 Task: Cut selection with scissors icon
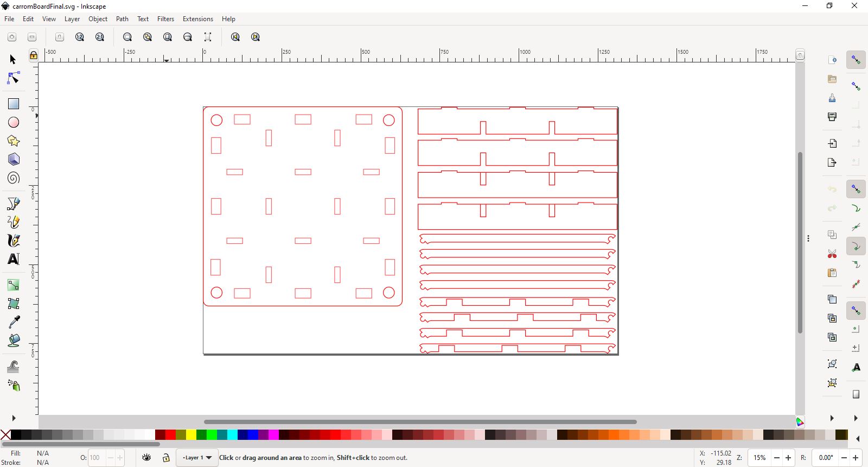click(832, 254)
